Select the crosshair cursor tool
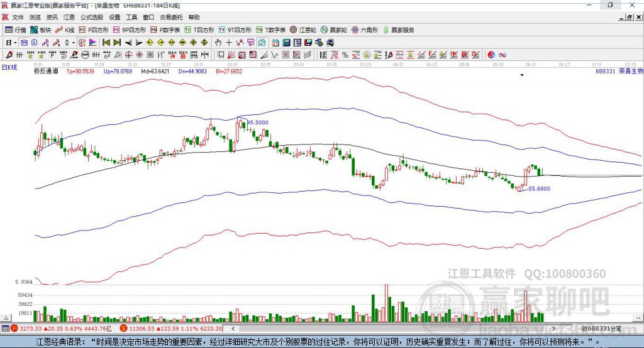 [x=229, y=43]
